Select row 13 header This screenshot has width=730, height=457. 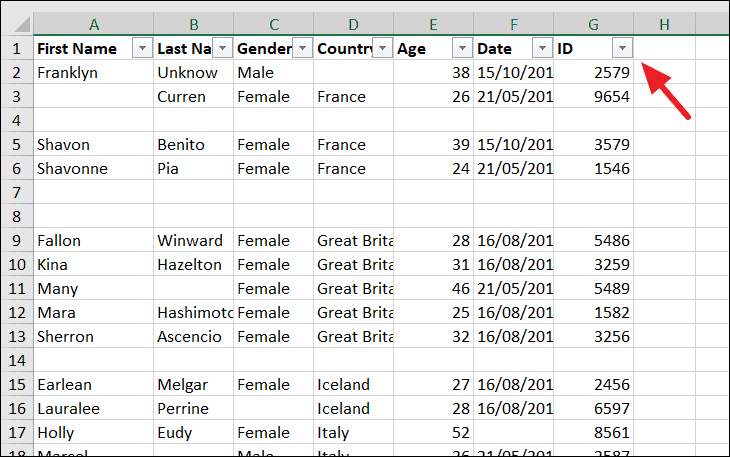point(16,360)
